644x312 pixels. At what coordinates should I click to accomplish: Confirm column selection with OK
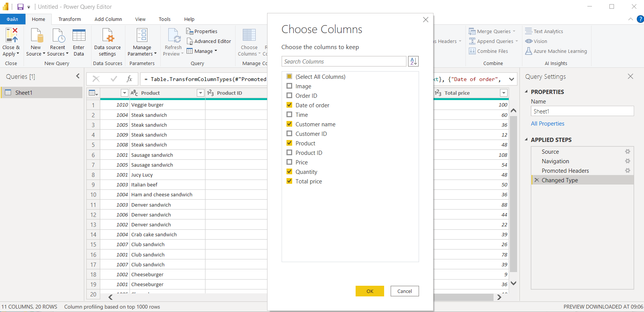370,291
